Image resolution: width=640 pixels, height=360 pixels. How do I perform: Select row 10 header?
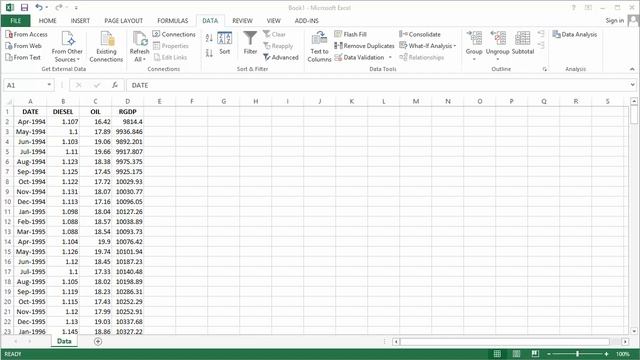coord(8,202)
